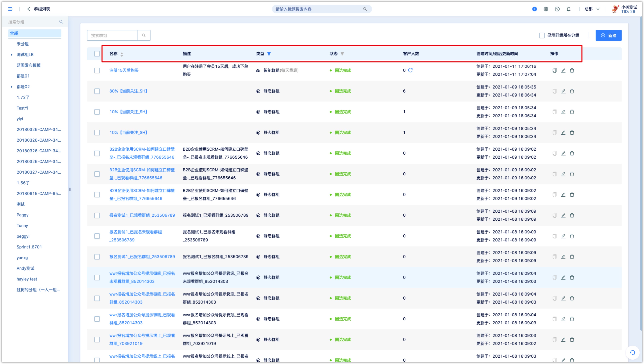Check the wwr 已报名未观看群组_852014303 checkbox
Image resolution: width=644 pixels, height=364 pixels.
pos(97,278)
